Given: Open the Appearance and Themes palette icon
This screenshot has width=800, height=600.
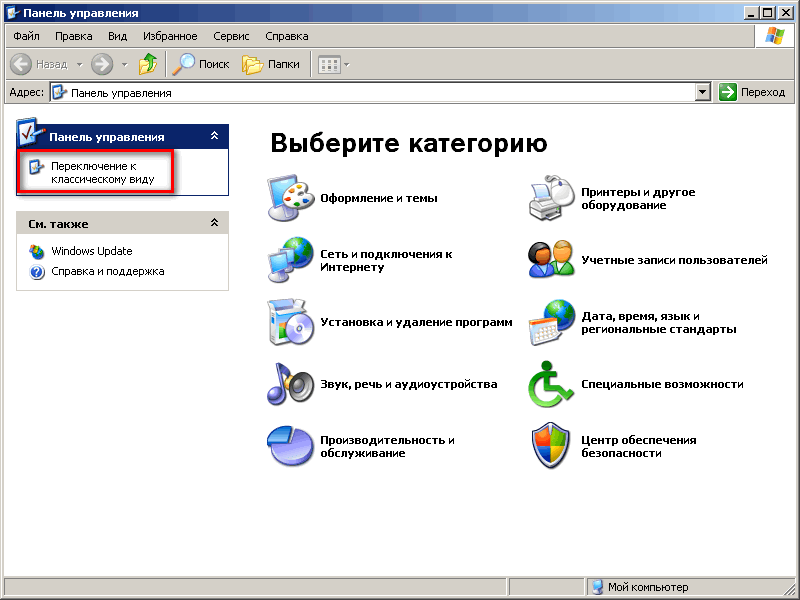Looking at the screenshot, I should pos(290,198).
